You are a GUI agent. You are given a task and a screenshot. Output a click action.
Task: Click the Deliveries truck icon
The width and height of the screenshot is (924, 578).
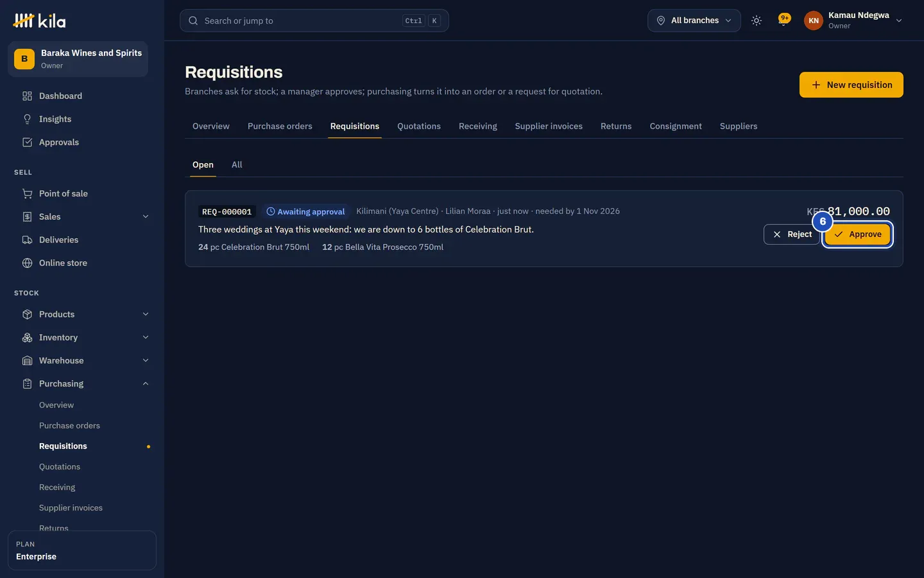click(x=27, y=240)
